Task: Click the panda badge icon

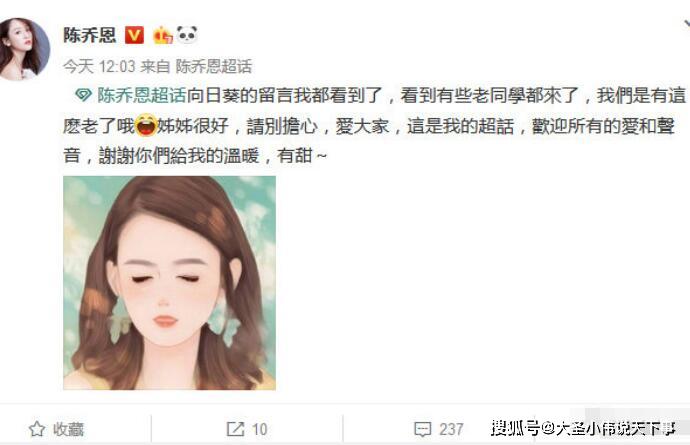Action: pos(187,34)
